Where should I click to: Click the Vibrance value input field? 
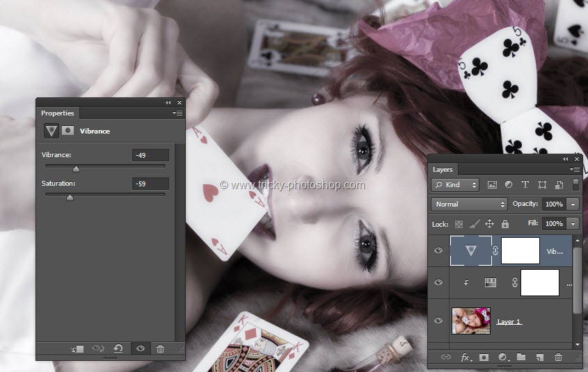[150, 155]
